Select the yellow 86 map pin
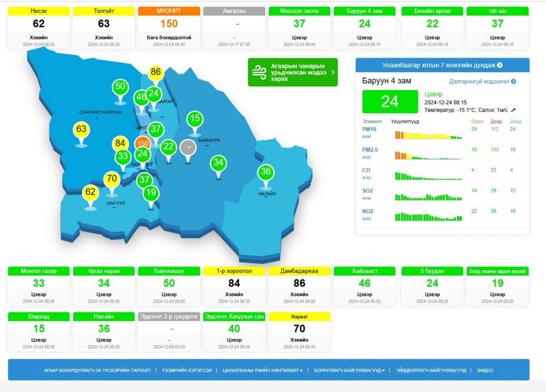Image resolution: width=546 pixels, height=392 pixels. coord(156,72)
